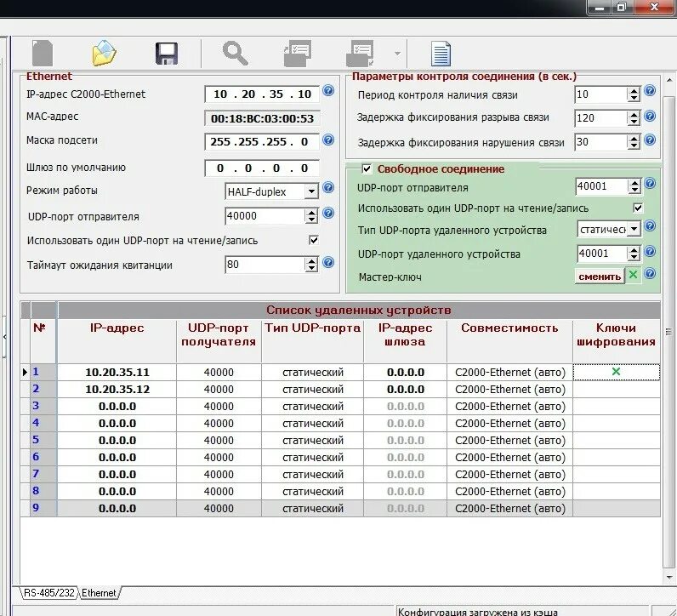Click статический port type in row 5
The height and width of the screenshot is (616, 677).
click(x=313, y=440)
